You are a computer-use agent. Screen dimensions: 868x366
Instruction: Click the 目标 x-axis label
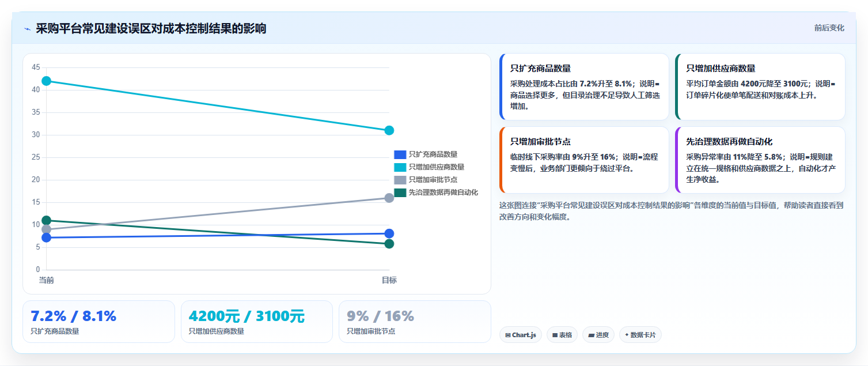389,280
